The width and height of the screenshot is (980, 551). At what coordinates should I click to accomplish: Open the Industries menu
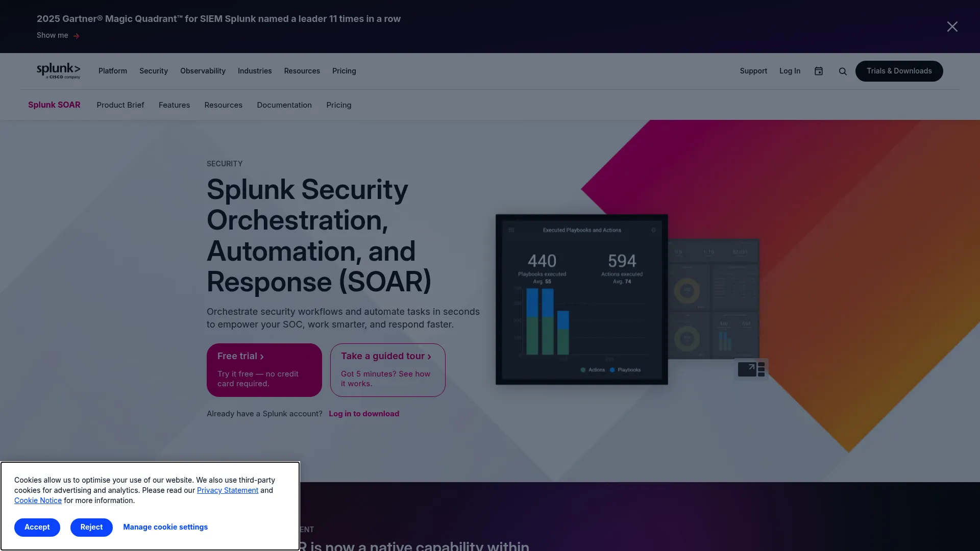(255, 71)
